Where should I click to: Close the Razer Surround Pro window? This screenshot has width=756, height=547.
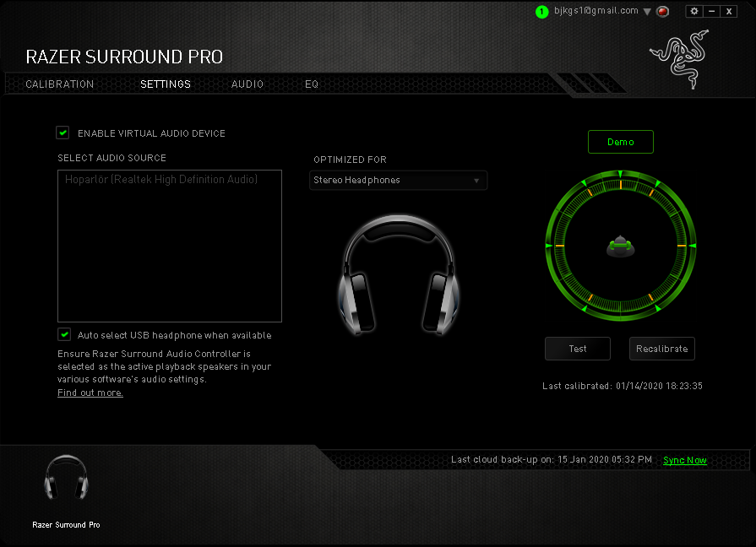[729, 11]
